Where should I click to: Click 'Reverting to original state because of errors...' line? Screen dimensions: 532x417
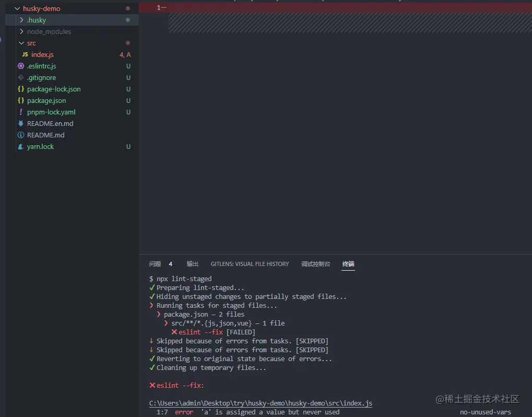[x=241, y=359]
